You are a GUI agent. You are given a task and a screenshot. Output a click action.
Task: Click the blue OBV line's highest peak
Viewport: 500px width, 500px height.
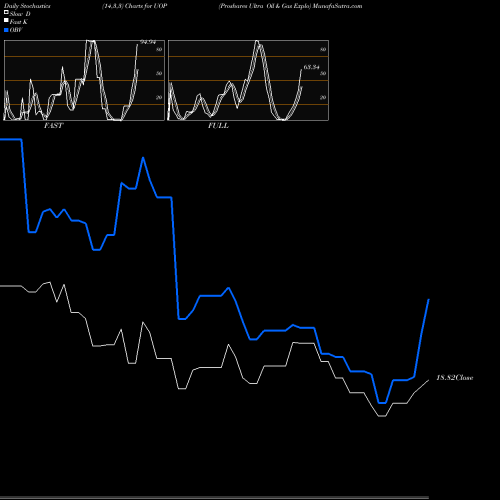tap(143, 158)
